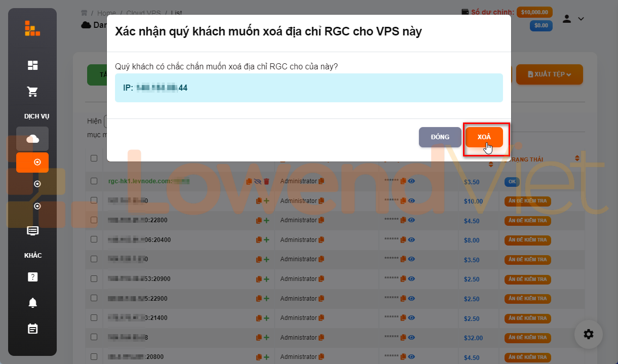Confirm deletion with the XOÁ button
The height and width of the screenshot is (364, 618).
(484, 137)
